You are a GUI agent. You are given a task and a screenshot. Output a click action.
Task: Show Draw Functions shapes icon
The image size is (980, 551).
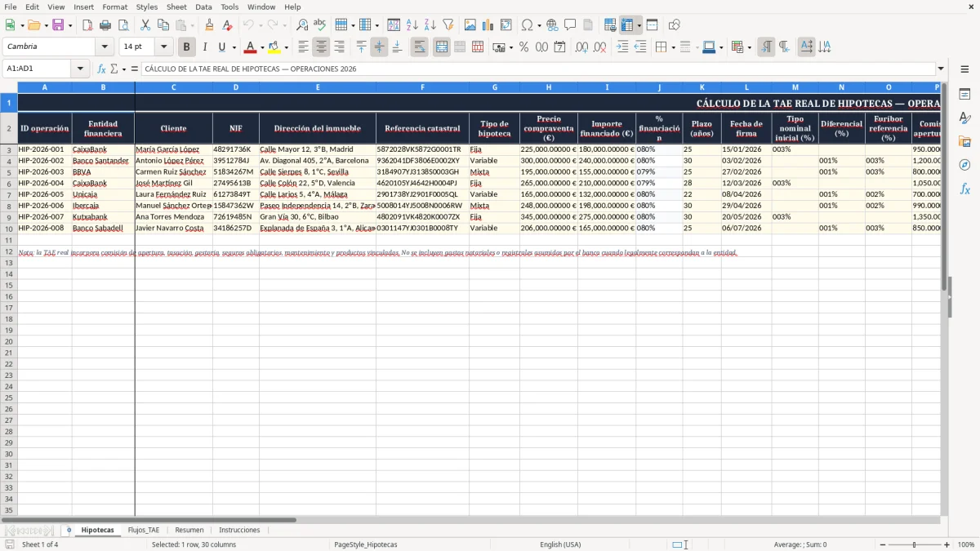(675, 25)
